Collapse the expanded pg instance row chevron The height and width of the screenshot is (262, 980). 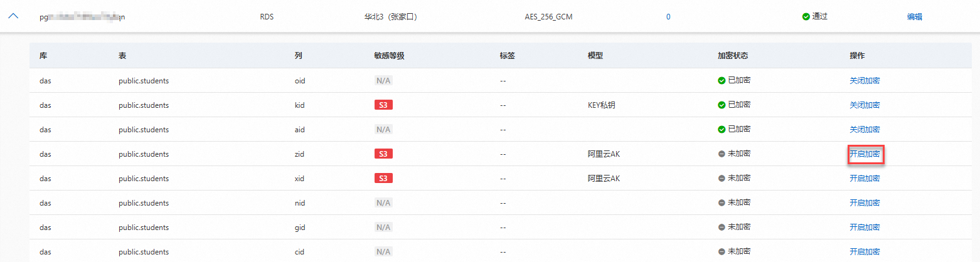click(x=13, y=16)
